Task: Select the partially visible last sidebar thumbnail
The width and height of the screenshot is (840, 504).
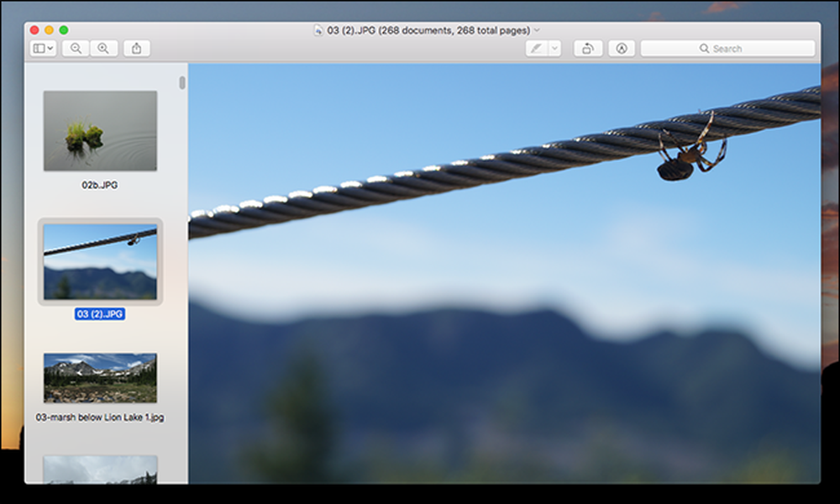Action: point(100,470)
